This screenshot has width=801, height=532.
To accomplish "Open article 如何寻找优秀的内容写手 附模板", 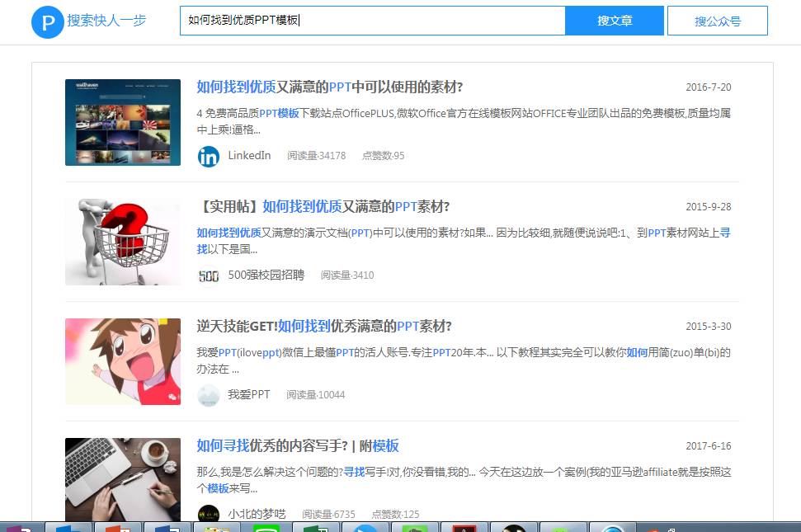I will click(297, 445).
